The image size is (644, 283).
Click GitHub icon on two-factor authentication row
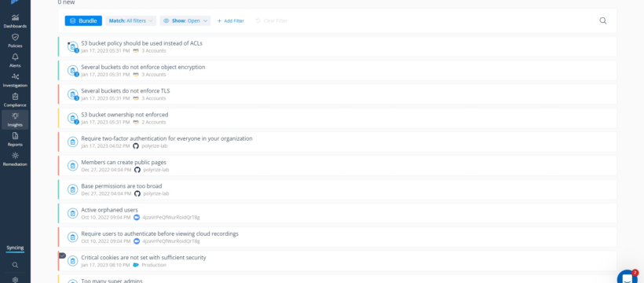(x=136, y=146)
